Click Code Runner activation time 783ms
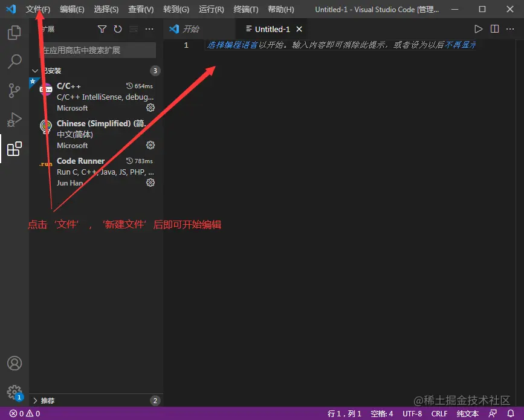This screenshot has height=420, width=524. coord(140,161)
